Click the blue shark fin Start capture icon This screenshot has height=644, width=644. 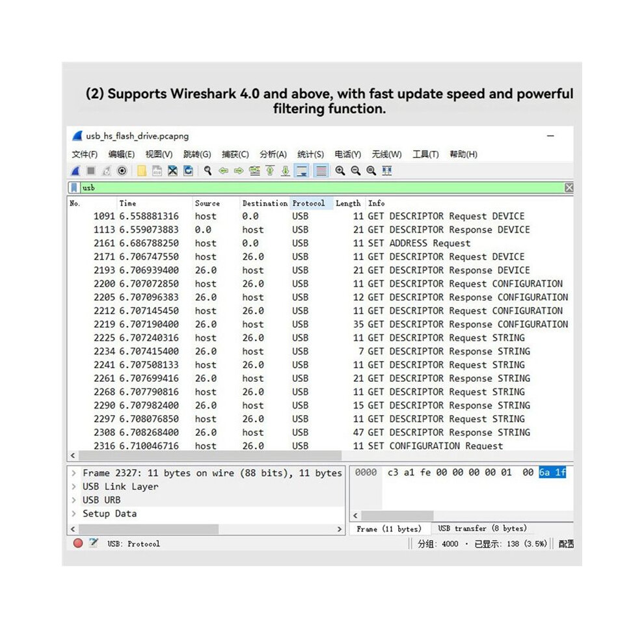76,171
